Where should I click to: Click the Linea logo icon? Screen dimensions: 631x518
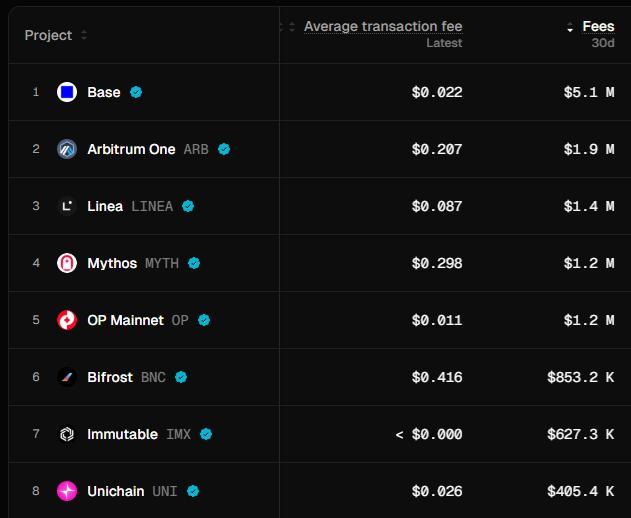point(67,206)
